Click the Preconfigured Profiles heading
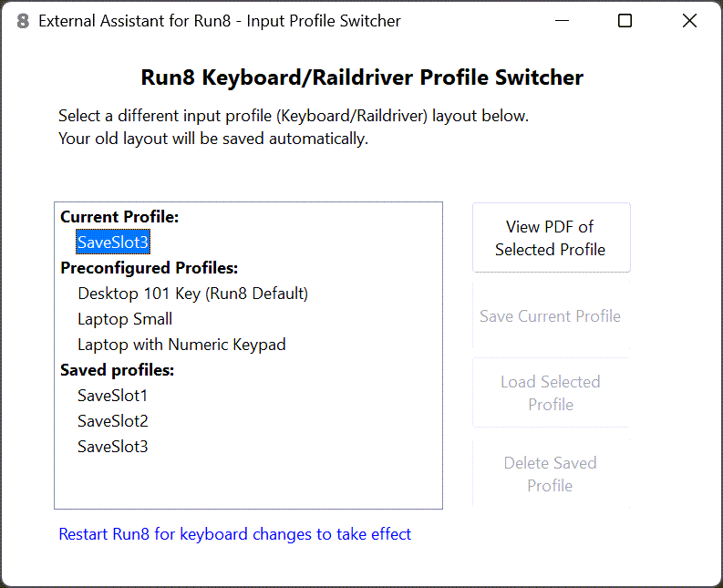This screenshot has width=723, height=588. click(x=149, y=268)
